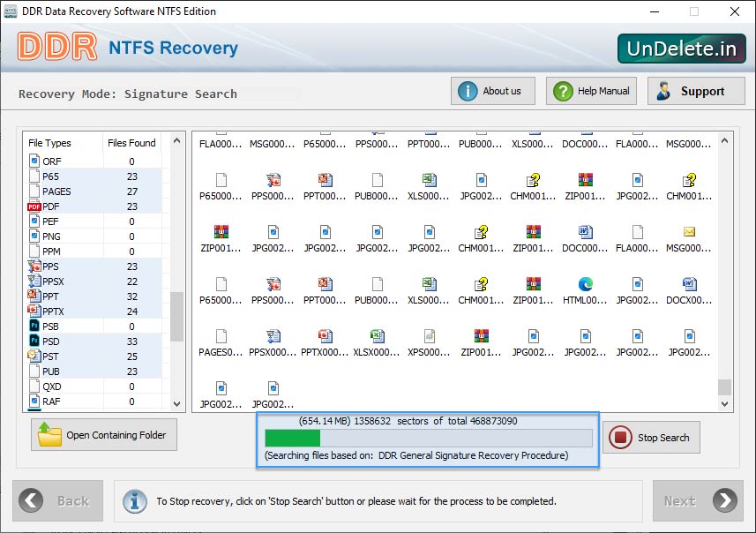Click the File Types column header
The image size is (756, 533).
point(49,143)
